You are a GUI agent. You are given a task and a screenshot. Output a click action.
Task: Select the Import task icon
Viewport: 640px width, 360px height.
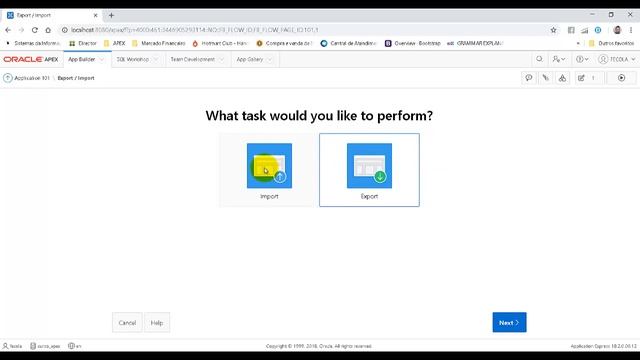click(x=269, y=166)
